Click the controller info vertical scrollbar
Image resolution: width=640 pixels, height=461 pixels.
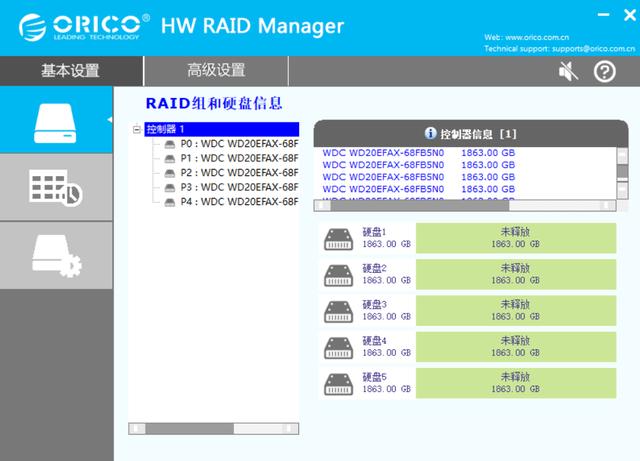pos(622,173)
